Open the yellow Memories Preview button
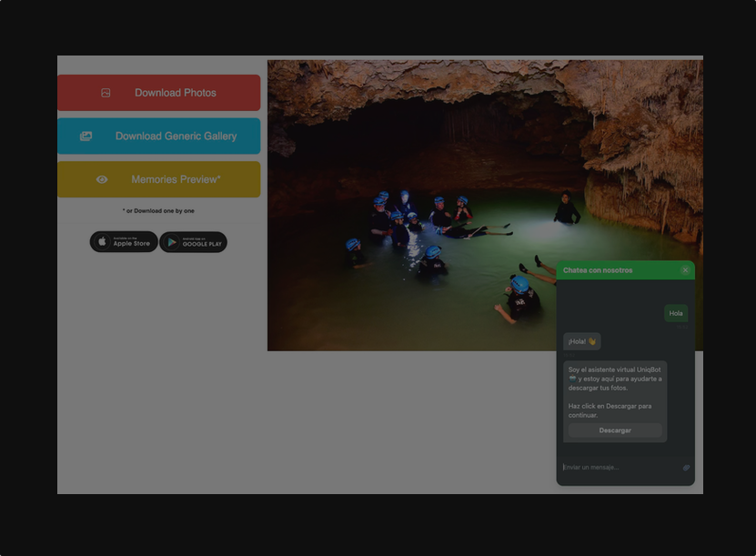Image resolution: width=756 pixels, height=556 pixels. [x=159, y=179]
